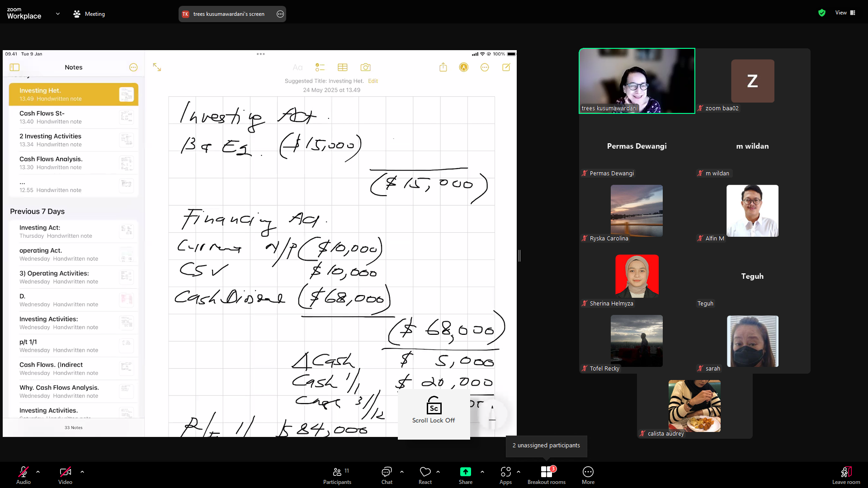Share the current note

(x=443, y=67)
